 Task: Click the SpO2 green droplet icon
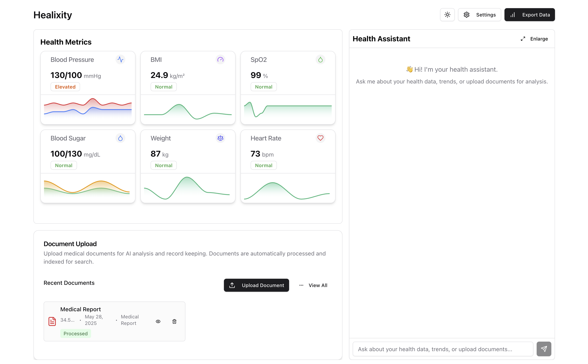(320, 59)
